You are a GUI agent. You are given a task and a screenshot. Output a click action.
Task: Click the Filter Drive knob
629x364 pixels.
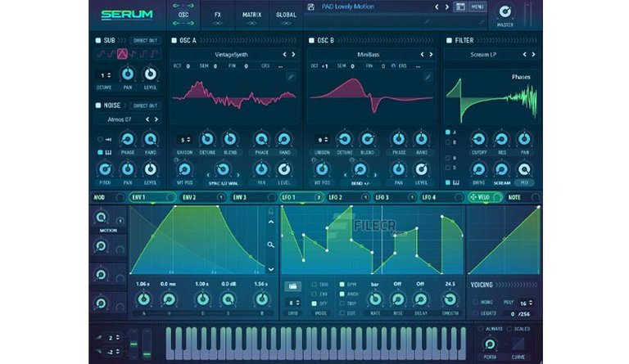coord(478,169)
